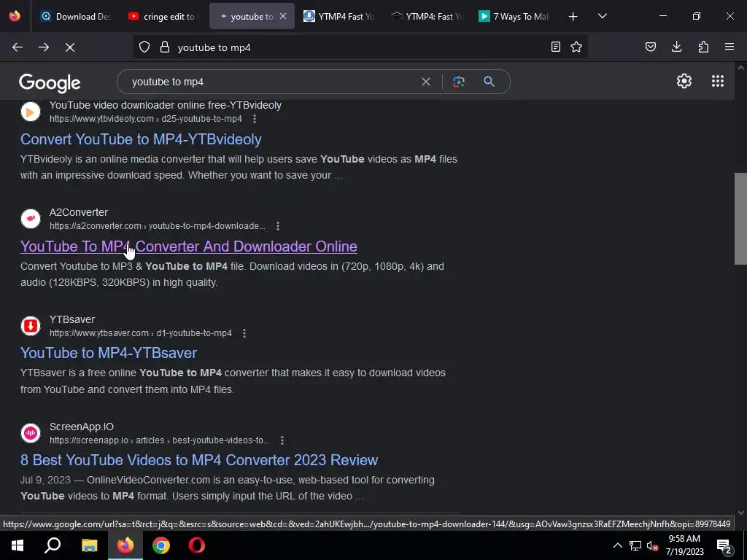Open 8 Best YouTube Videos to MP4 Converter link
747x560 pixels.
(199, 460)
